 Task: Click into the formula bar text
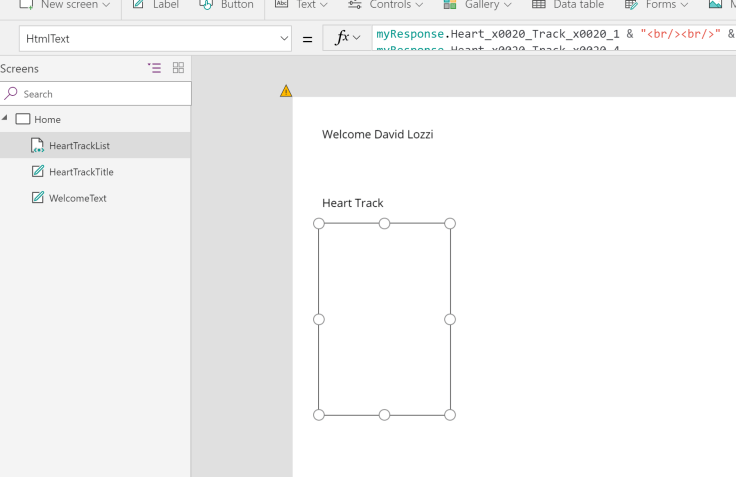(x=554, y=38)
